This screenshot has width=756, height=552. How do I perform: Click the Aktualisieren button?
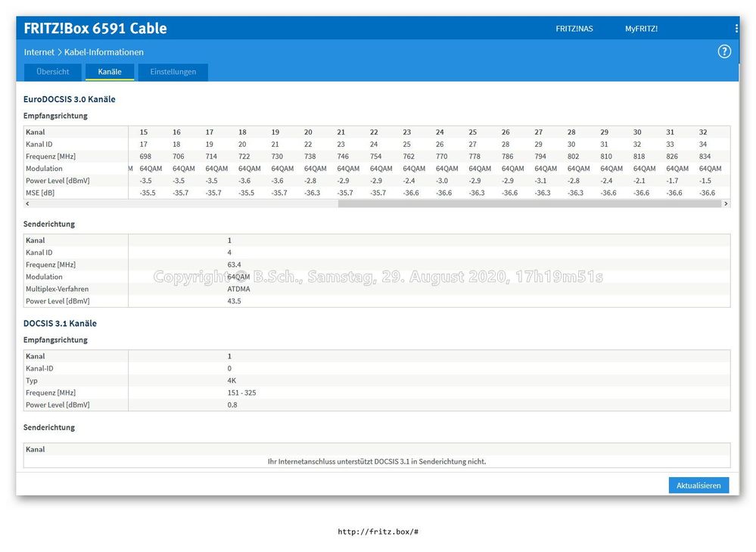click(698, 485)
